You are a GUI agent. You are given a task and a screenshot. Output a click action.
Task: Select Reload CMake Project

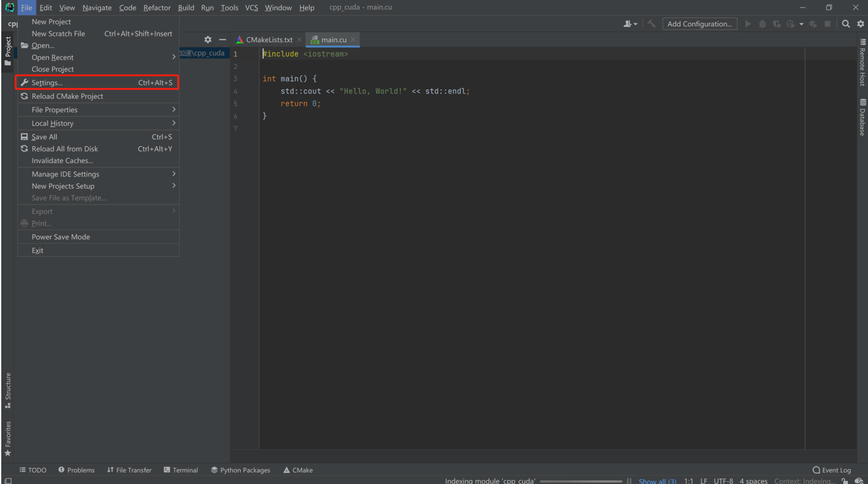coord(98,97)
